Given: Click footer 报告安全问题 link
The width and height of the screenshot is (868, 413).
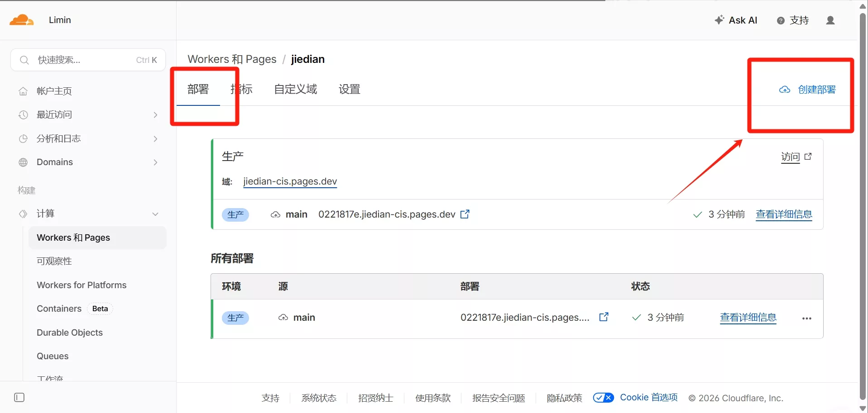Looking at the screenshot, I should coord(499,398).
